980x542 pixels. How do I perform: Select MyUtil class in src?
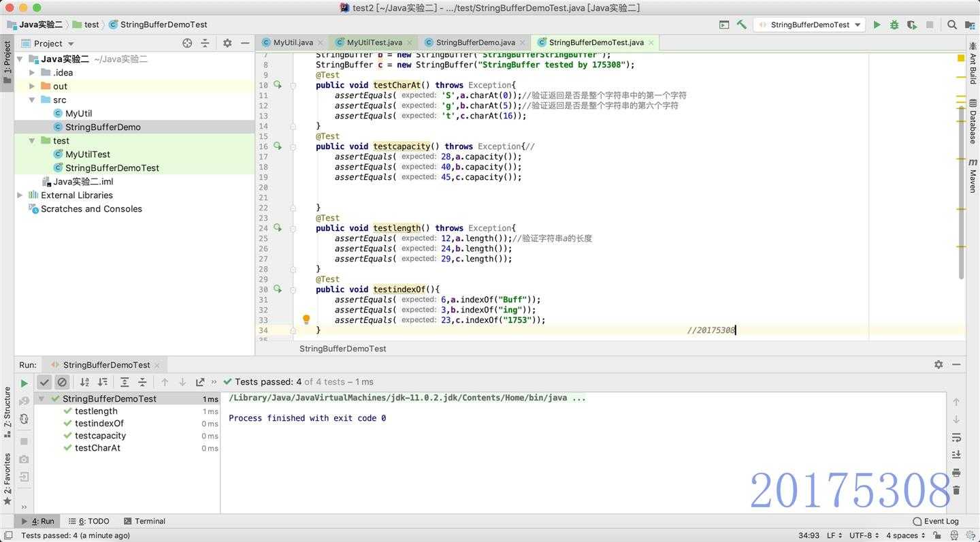tap(78, 113)
